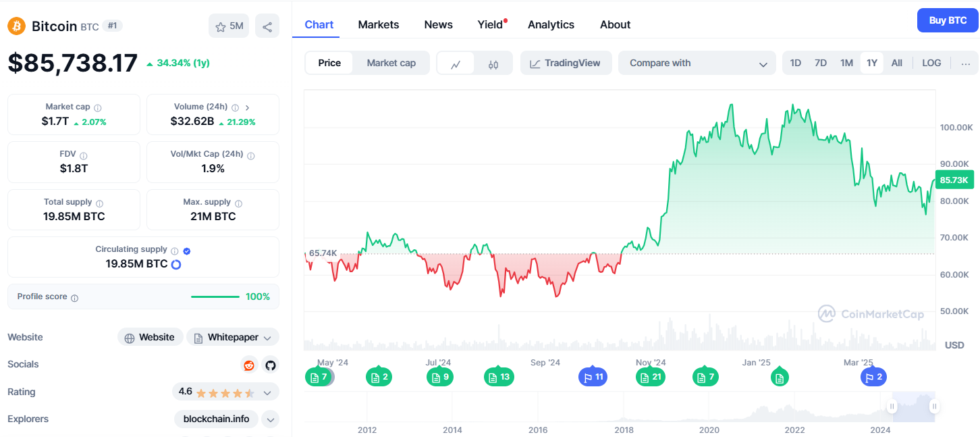
Task: Switch to candlestick chart view
Action: 493,63
